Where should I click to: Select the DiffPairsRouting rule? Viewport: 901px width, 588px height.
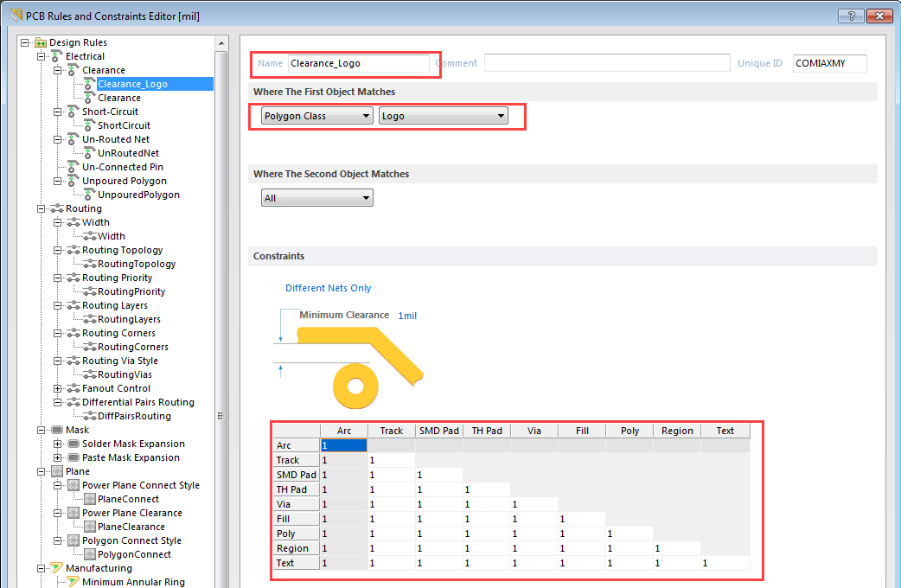[134, 416]
